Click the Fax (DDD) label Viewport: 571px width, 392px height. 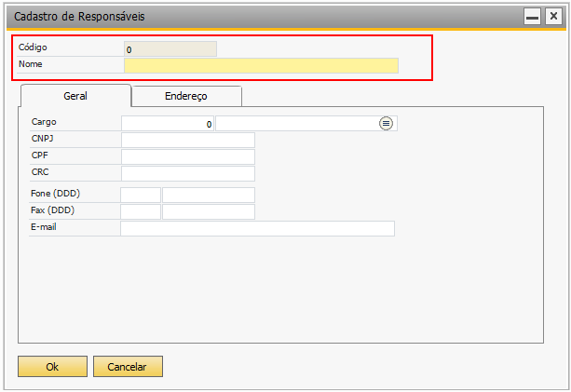pyautogui.click(x=52, y=210)
